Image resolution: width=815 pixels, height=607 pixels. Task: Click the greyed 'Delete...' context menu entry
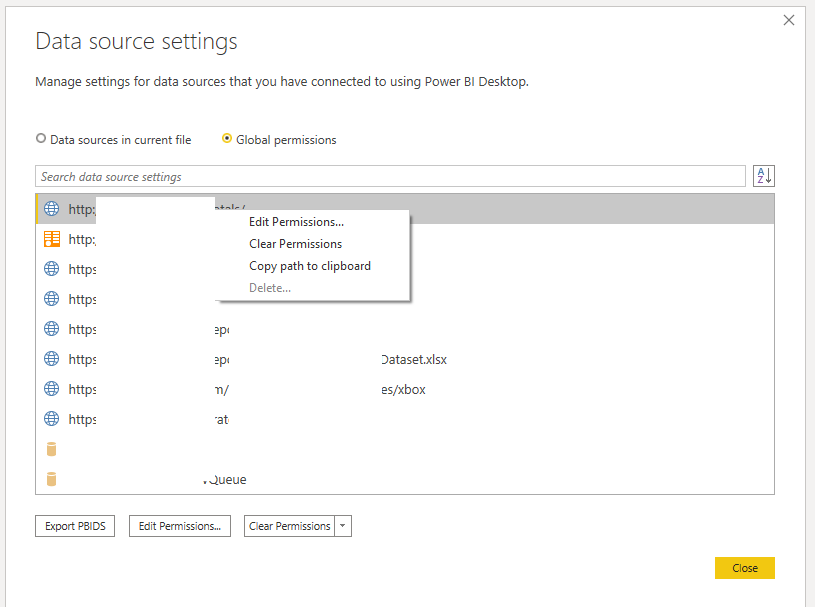click(x=270, y=288)
